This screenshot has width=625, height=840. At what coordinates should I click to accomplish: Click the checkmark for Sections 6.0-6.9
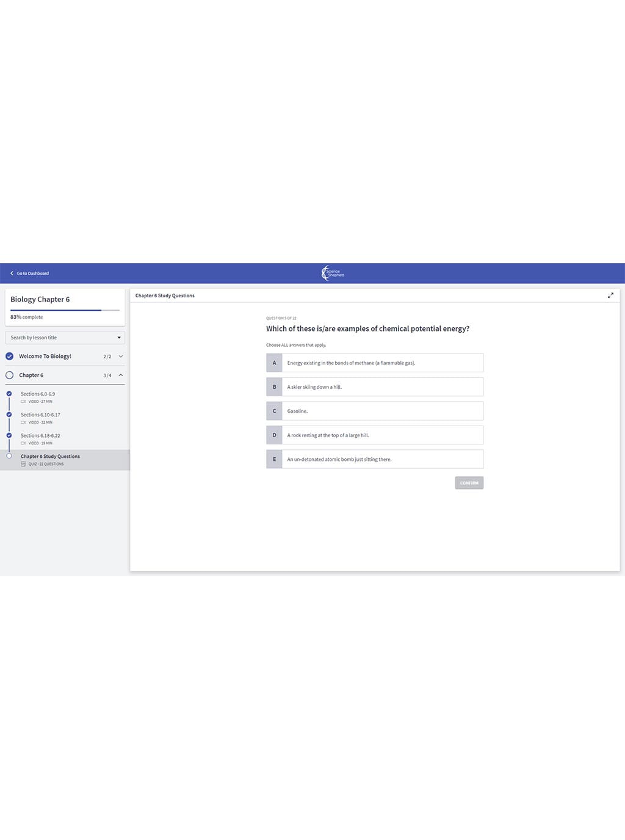point(9,394)
